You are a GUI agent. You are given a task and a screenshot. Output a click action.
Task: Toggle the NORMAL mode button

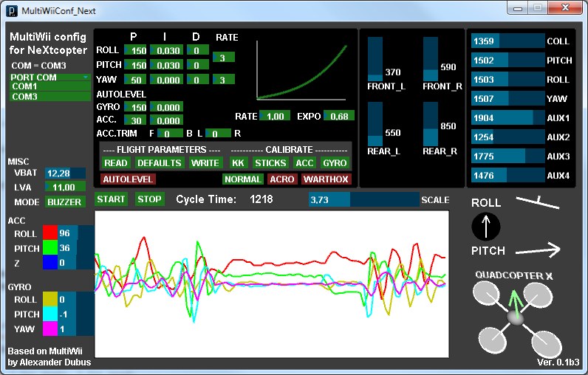[242, 179]
